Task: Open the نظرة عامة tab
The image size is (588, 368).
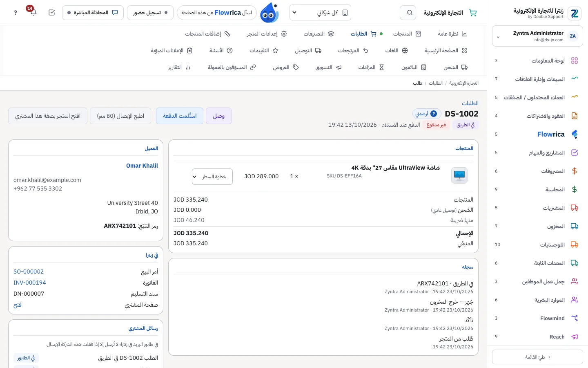Action: [x=452, y=34]
